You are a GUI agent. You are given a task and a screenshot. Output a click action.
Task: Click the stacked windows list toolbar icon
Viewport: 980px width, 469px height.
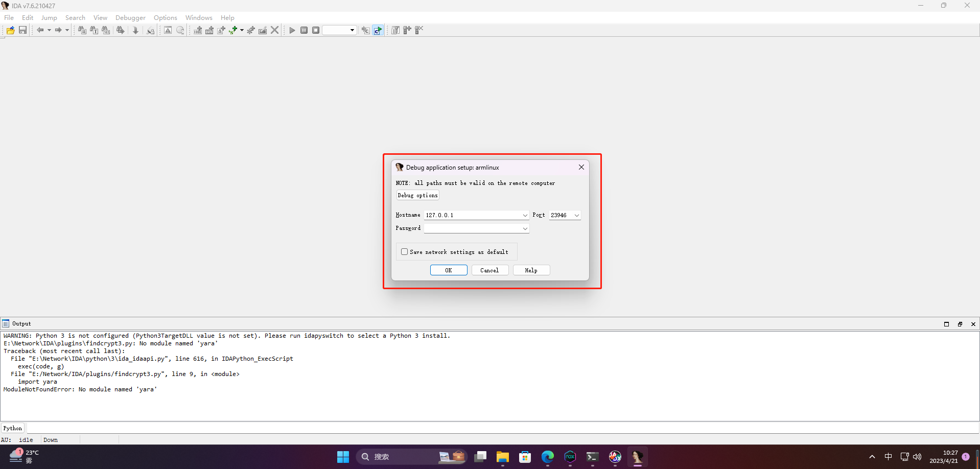[395, 30]
